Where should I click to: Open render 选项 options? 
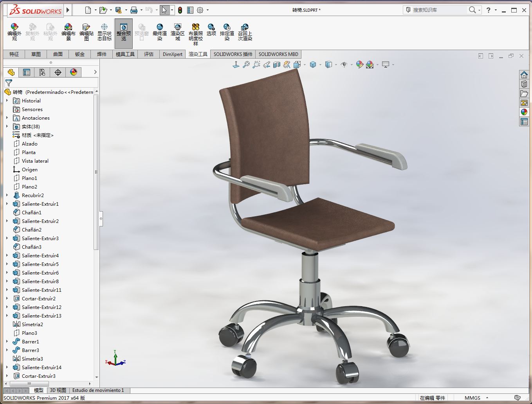(x=211, y=30)
